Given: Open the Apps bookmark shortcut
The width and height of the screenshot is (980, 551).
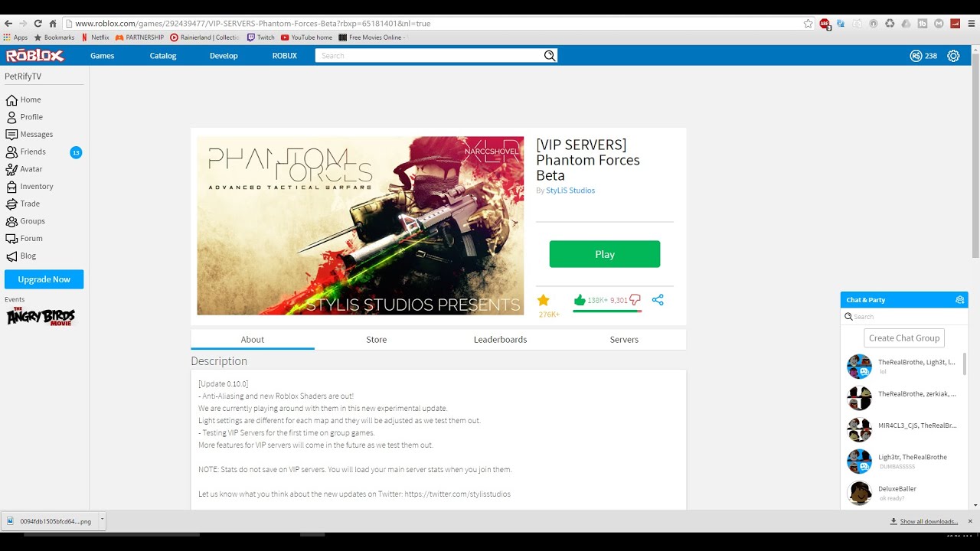Looking at the screenshot, I should [x=15, y=37].
